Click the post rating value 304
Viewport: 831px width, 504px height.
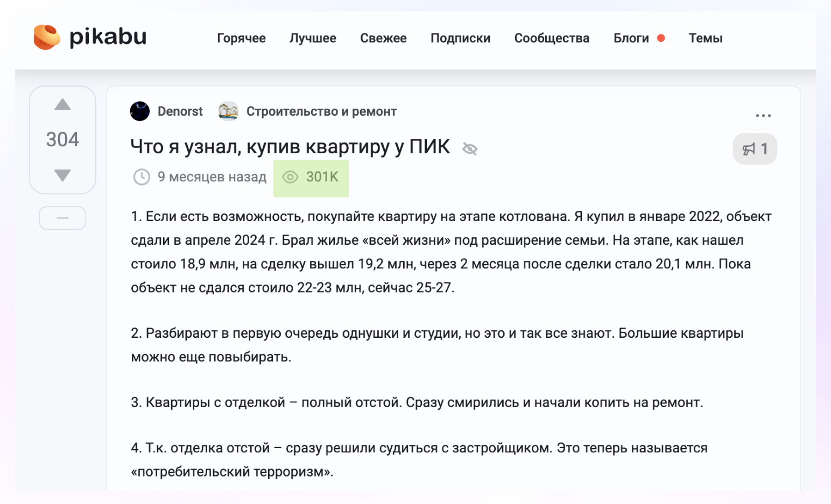tap(62, 139)
